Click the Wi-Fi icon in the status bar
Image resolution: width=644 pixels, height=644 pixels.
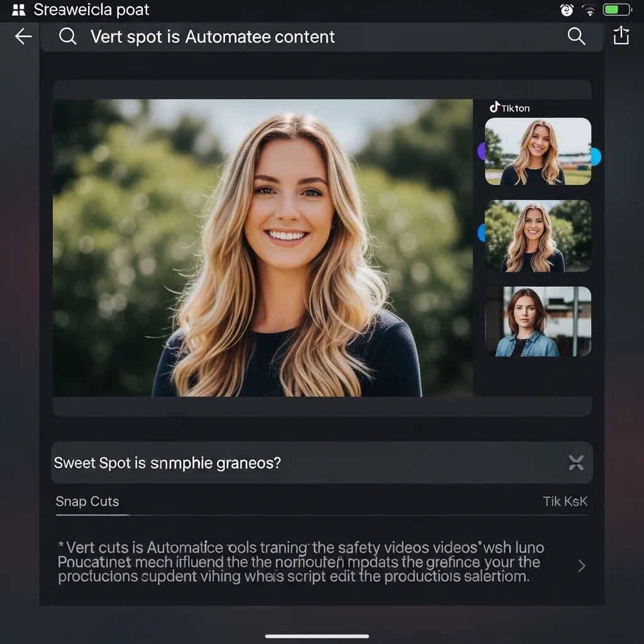tap(589, 10)
